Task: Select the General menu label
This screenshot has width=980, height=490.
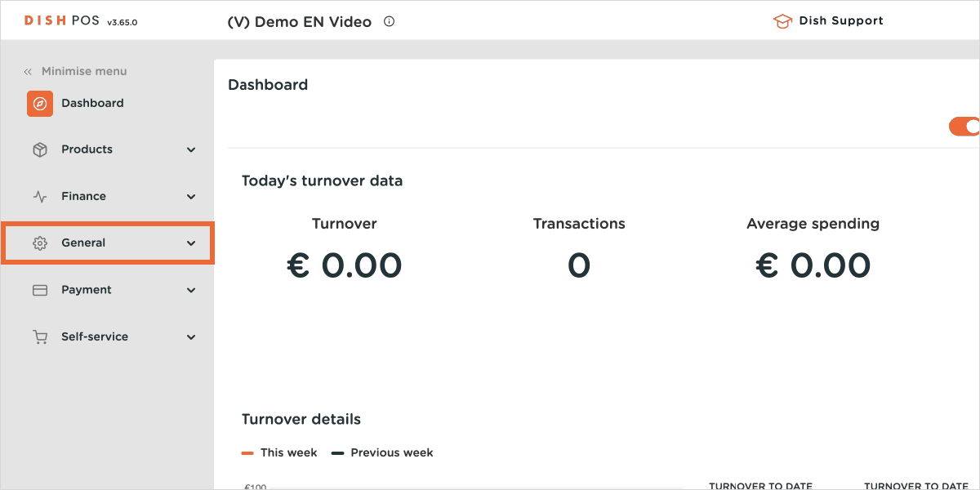Action: (83, 243)
